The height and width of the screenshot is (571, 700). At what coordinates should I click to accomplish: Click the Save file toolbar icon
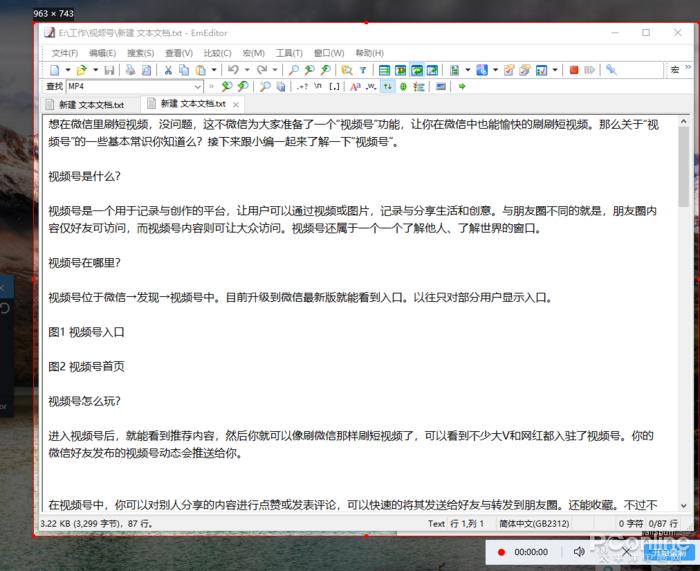[x=109, y=70]
